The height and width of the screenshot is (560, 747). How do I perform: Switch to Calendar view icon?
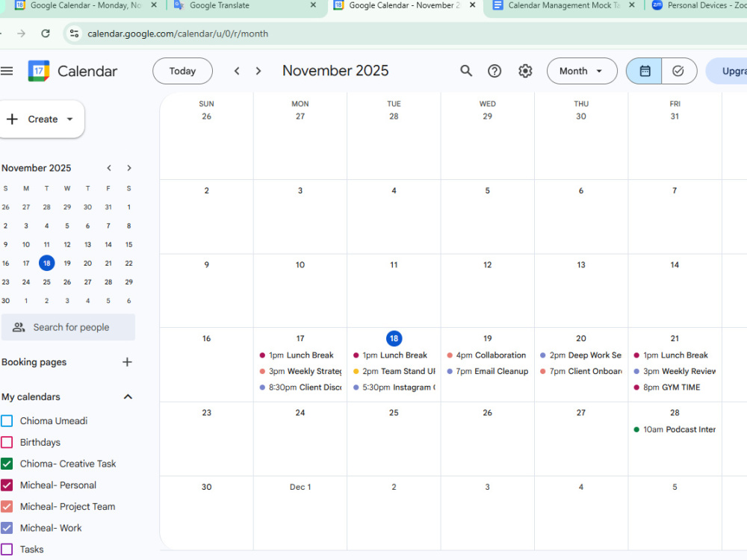coord(644,71)
